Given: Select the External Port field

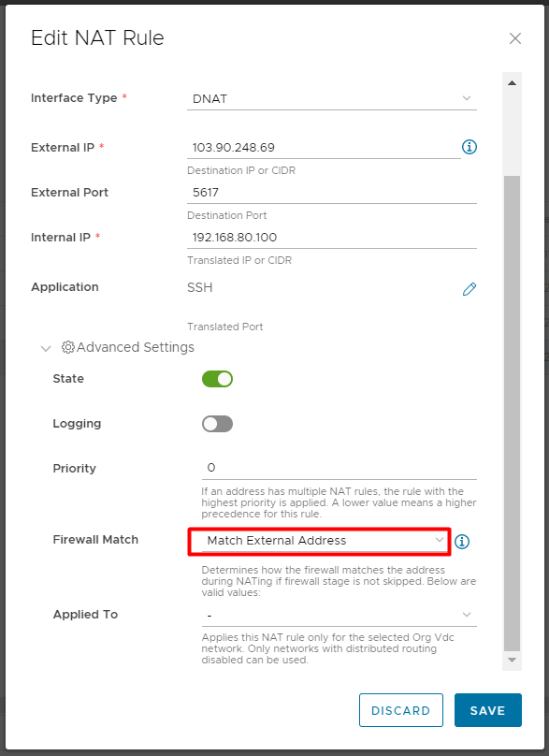Looking at the screenshot, I should tap(332, 193).
